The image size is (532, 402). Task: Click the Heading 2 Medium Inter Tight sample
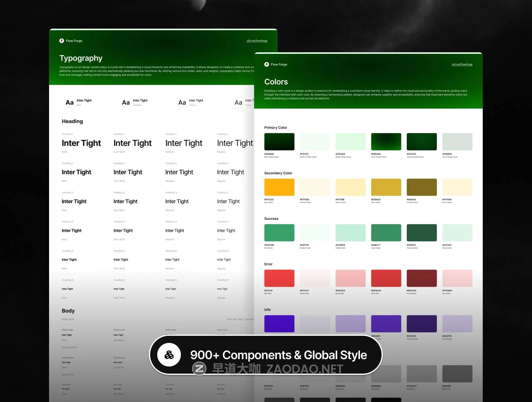pyautogui.click(x=179, y=172)
